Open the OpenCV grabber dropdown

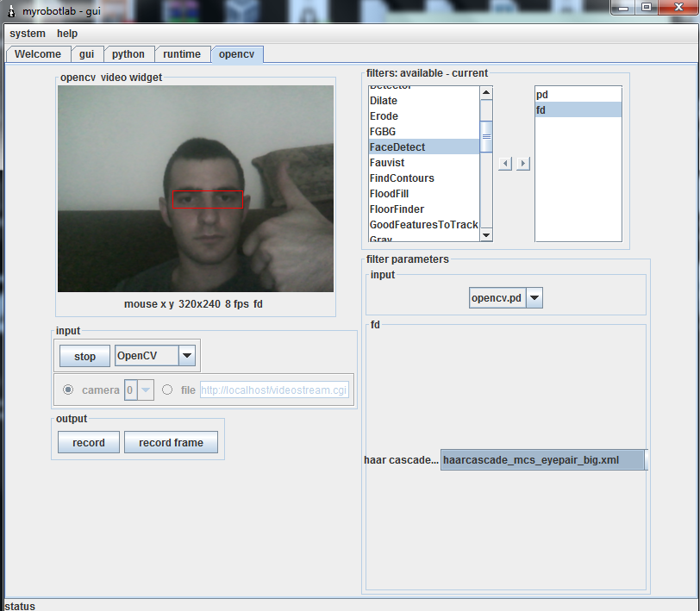[155, 356]
